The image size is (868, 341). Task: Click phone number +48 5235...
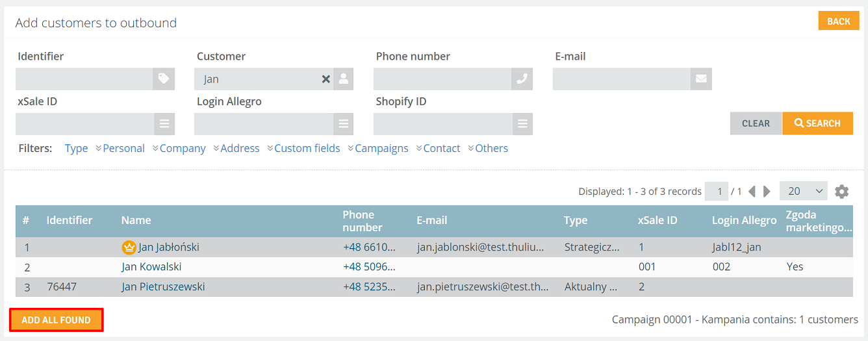[369, 286]
